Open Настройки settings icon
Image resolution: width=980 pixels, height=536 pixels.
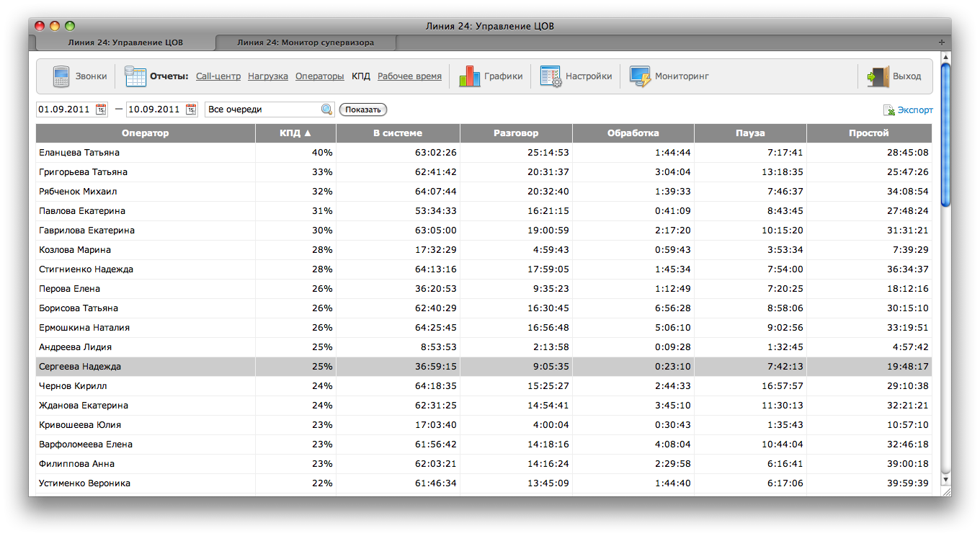click(551, 76)
